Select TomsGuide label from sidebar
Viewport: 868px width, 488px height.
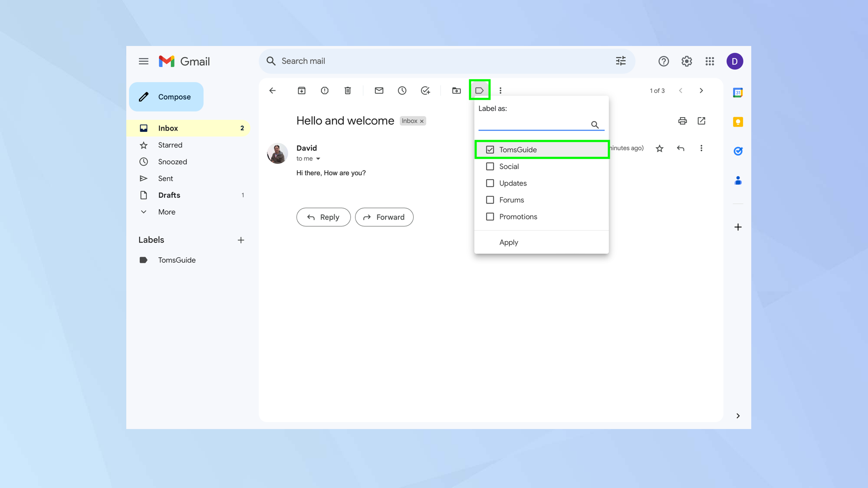[177, 260]
